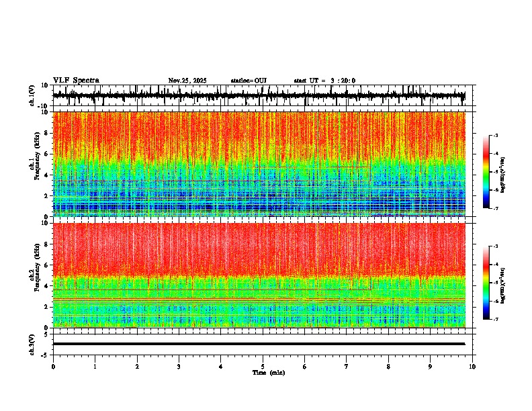
Task: Click the "5" tick of ch.3(V) axis
Action: [47, 334]
